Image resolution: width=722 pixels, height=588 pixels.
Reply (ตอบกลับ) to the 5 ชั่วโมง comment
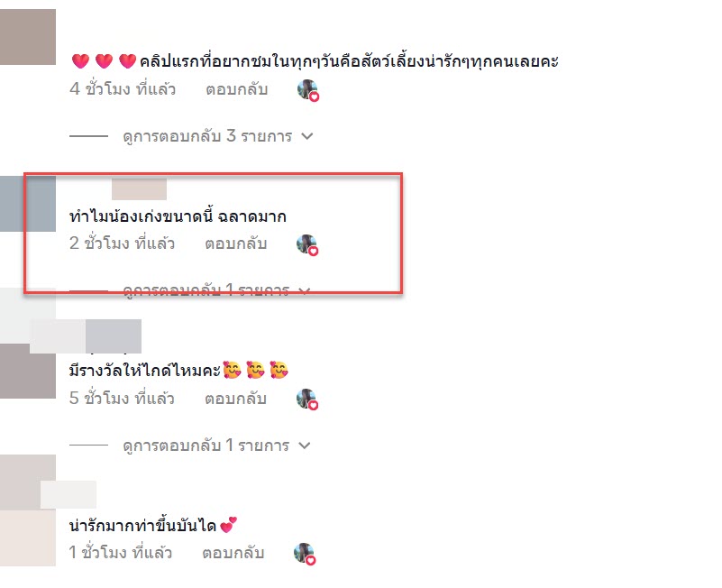tap(236, 399)
